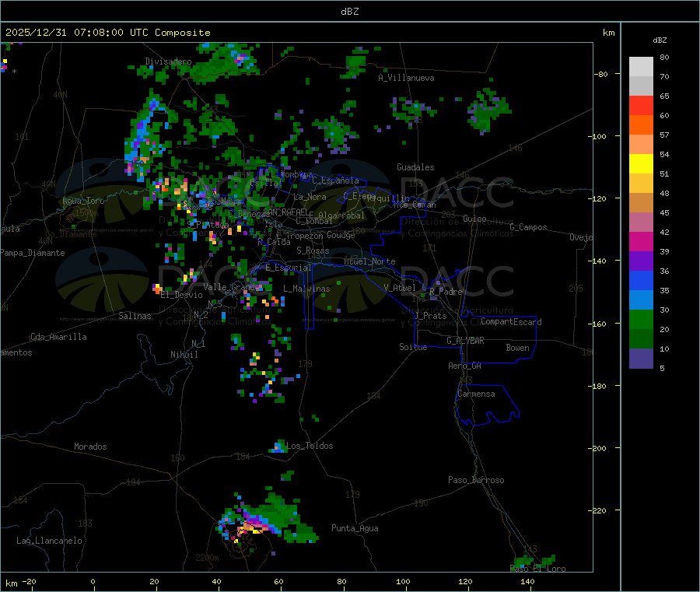Viewport: 700px width, 592px height.
Task: Select the Paso_El_Loro label
Action: coord(538,569)
